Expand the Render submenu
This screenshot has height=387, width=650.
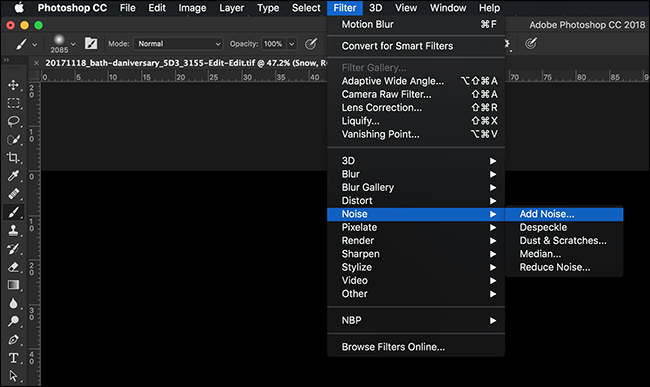tap(416, 240)
